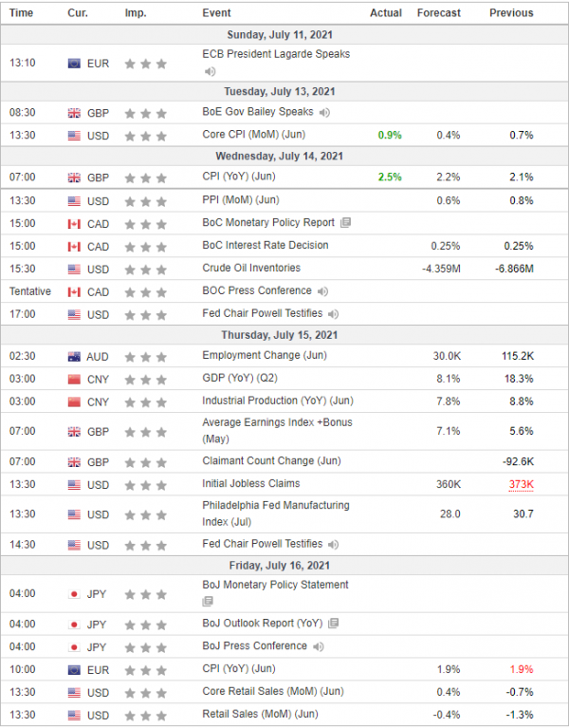The height and width of the screenshot is (728, 569).
Task: Click the Time column header
Action: tap(21, 13)
